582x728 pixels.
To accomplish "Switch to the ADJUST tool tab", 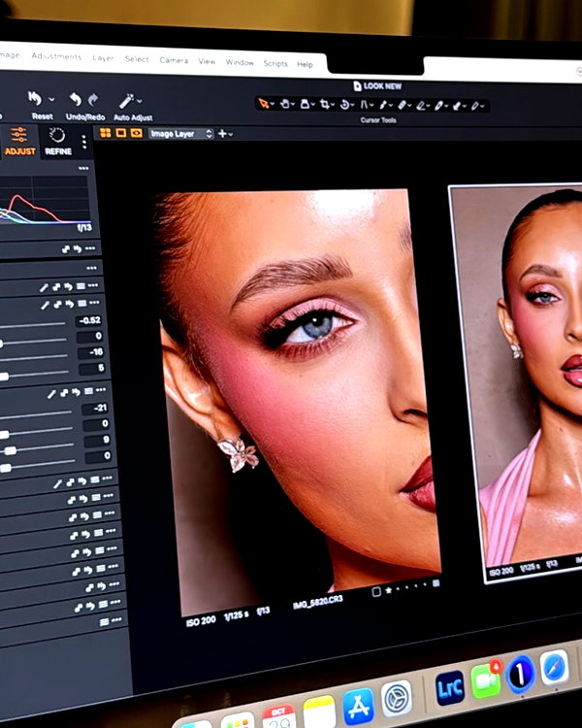I will (20, 142).
